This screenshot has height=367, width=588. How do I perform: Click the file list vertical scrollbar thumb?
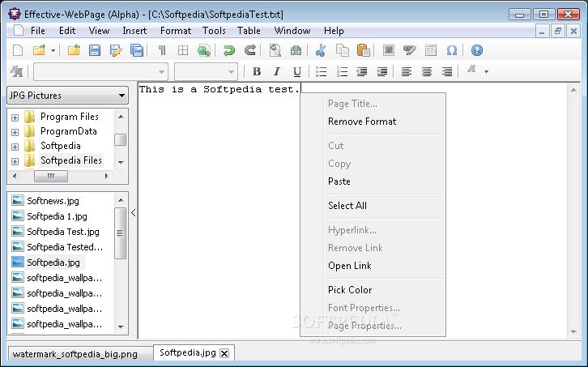click(x=121, y=233)
